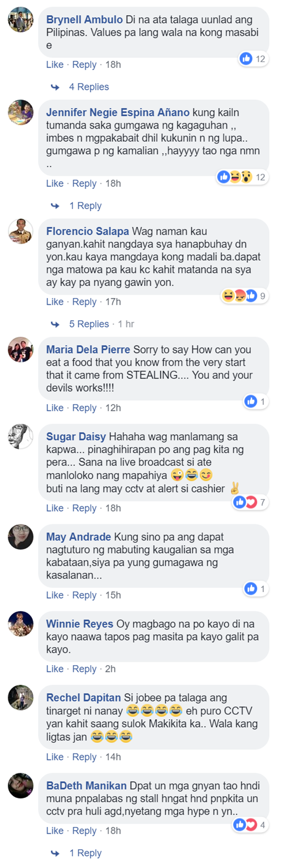
Task: Click the like icon on May Andrade's comment
Action: pyautogui.click(x=251, y=589)
